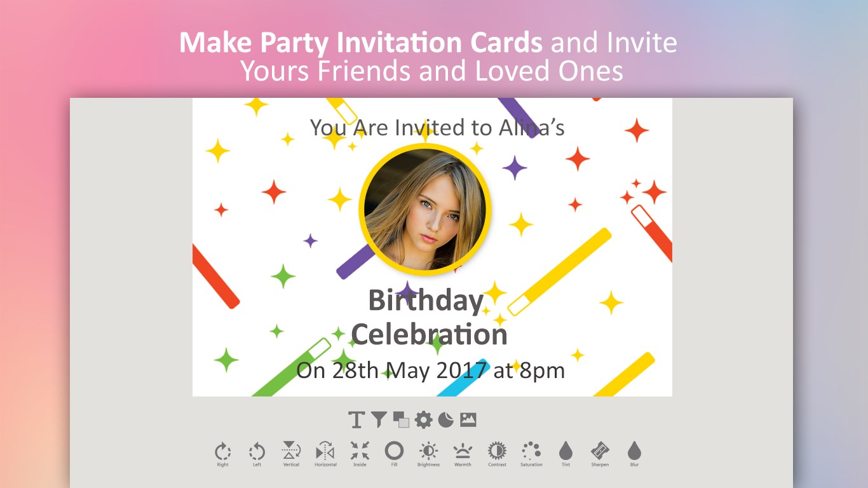This screenshot has width=868, height=488.
Task: Rotate the image Left
Action: click(257, 455)
